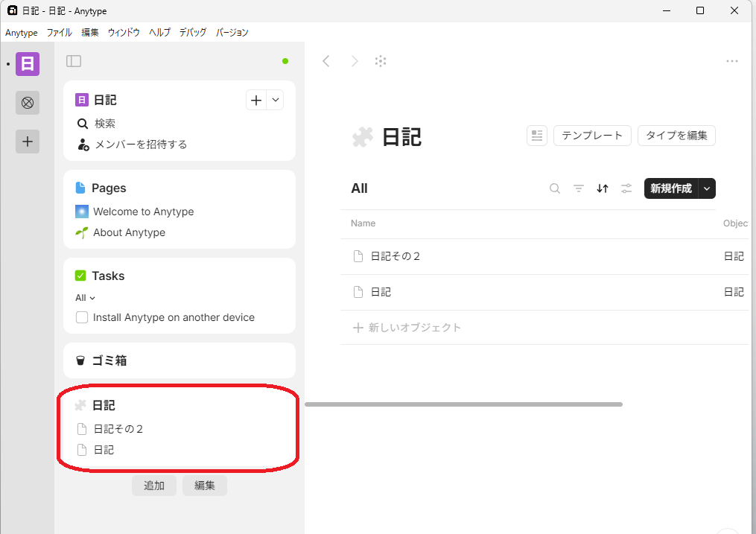Click the trash bin icon

[x=80, y=360]
